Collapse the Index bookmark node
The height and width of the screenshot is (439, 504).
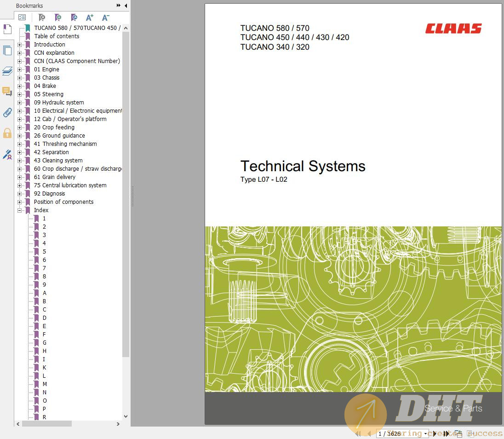pos(19,210)
